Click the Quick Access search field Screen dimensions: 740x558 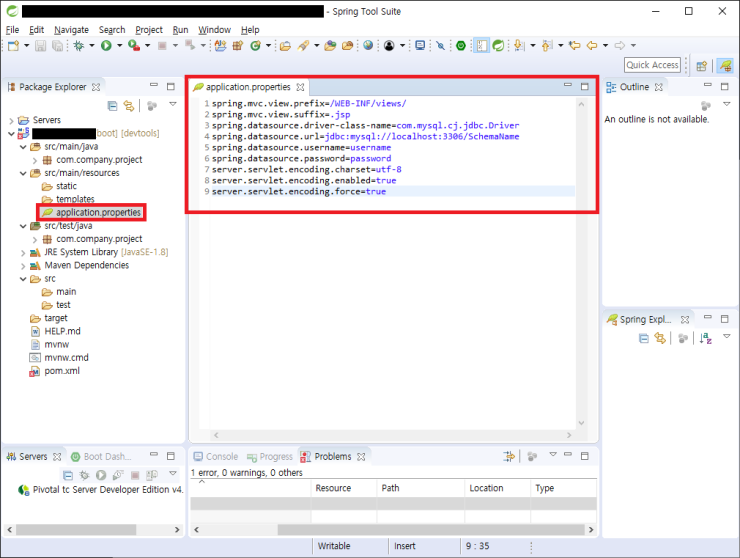point(652,65)
